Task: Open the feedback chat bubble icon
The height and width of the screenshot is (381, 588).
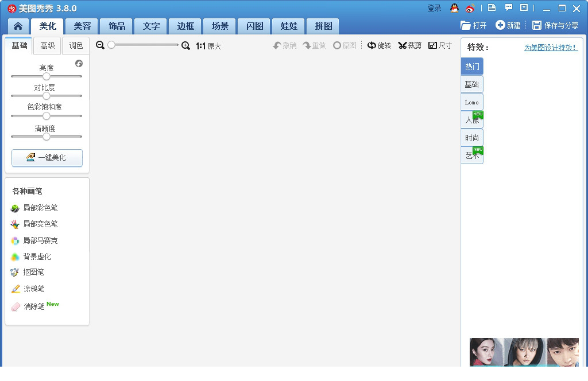Action: [x=509, y=7]
